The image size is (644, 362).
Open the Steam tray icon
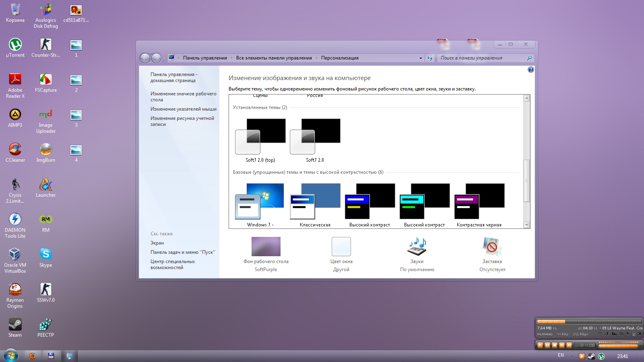click(x=591, y=356)
